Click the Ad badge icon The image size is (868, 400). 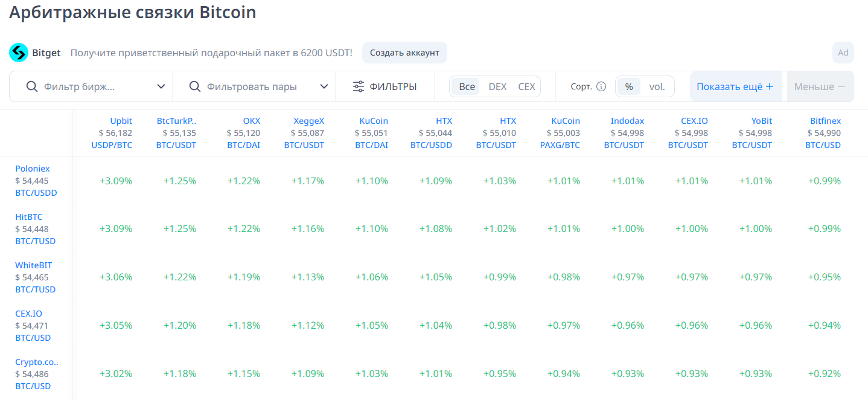(843, 53)
